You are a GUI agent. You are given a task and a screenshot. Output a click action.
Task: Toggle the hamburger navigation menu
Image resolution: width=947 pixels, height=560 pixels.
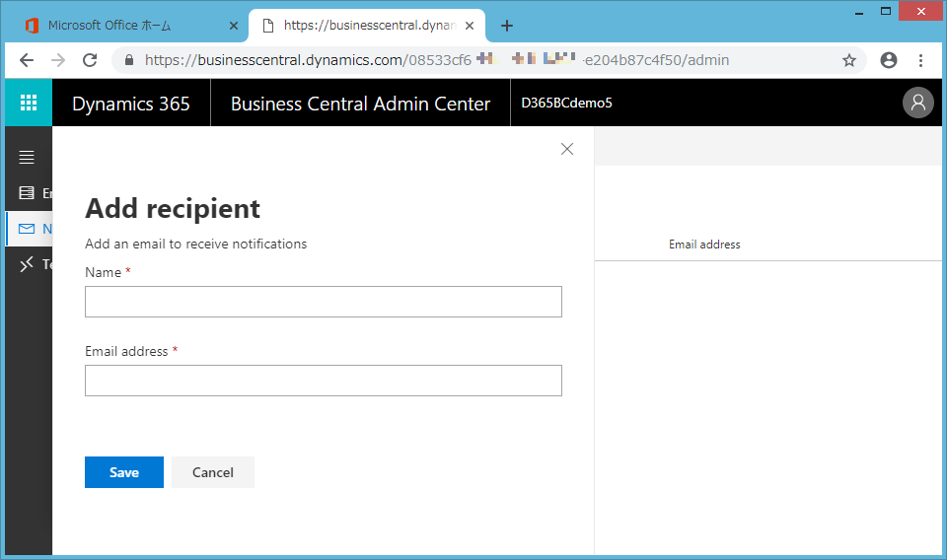tap(27, 158)
